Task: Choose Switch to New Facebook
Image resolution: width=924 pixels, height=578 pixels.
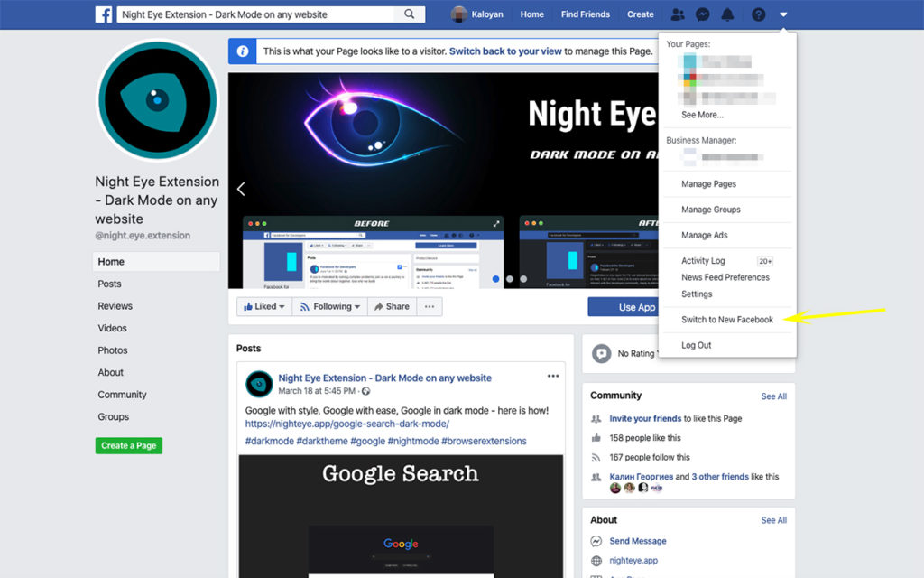Action: tap(727, 320)
